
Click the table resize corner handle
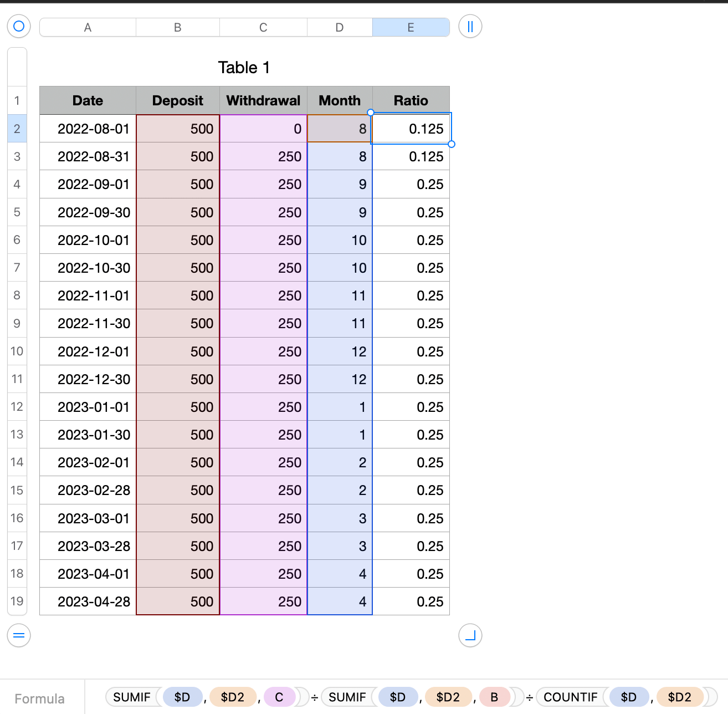click(x=470, y=635)
